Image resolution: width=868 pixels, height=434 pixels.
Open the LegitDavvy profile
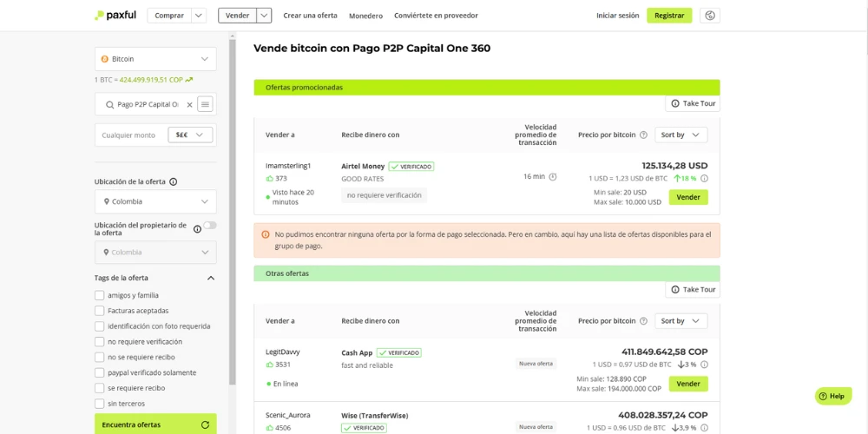[283, 352]
